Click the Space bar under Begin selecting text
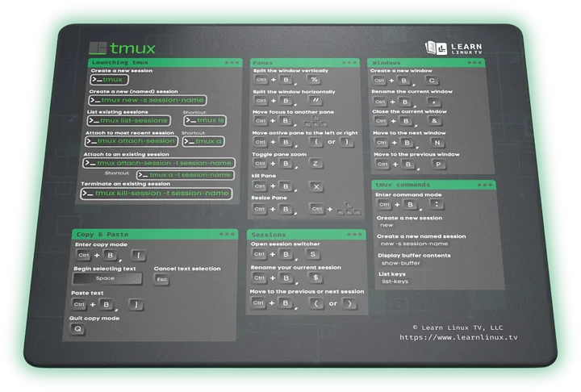The width and height of the screenshot is (581, 392). point(107,278)
